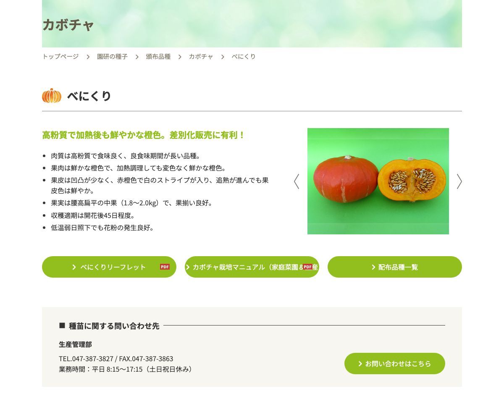Click the カボチャ page banner title
This screenshot has width=504, height=420.
point(68,25)
